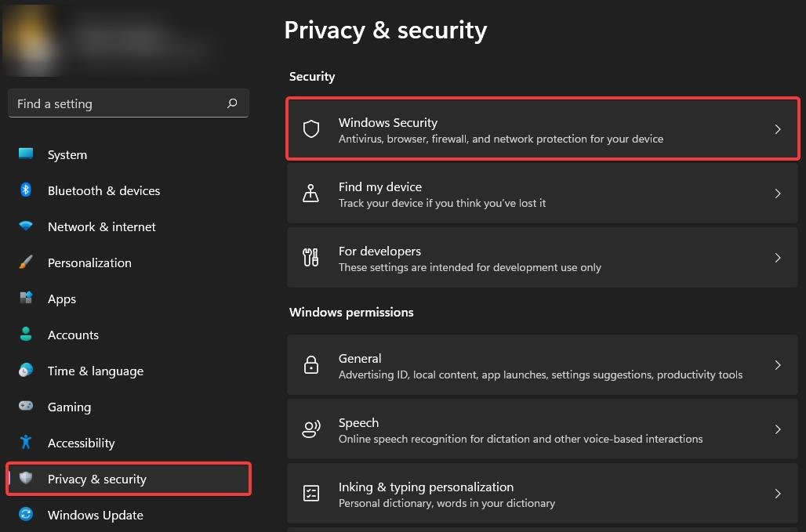Screen dimensions: 806x532
Task: Go to Accessibility settings
Action: [x=129, y=443]
